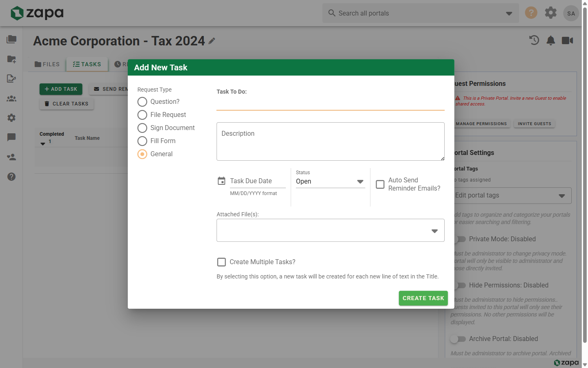
Task: Open the Attached File(s) dropdown
Action: click(330, 230)
